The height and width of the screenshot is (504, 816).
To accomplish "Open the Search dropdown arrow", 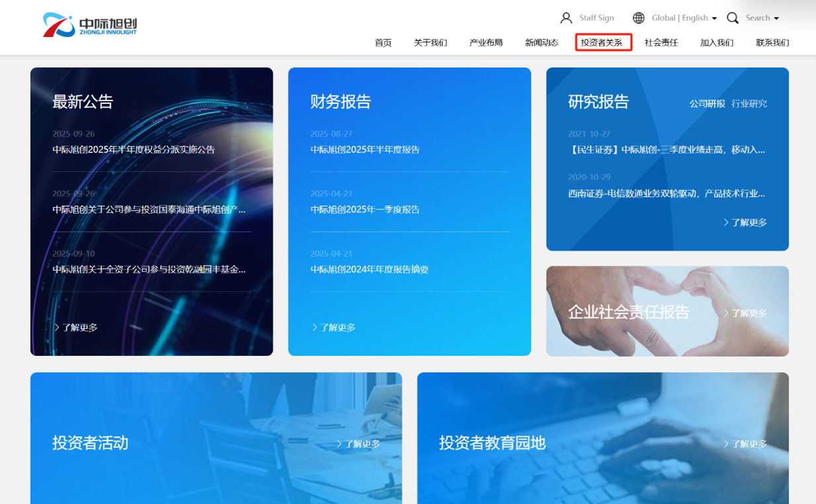I will tap(776, 19).
